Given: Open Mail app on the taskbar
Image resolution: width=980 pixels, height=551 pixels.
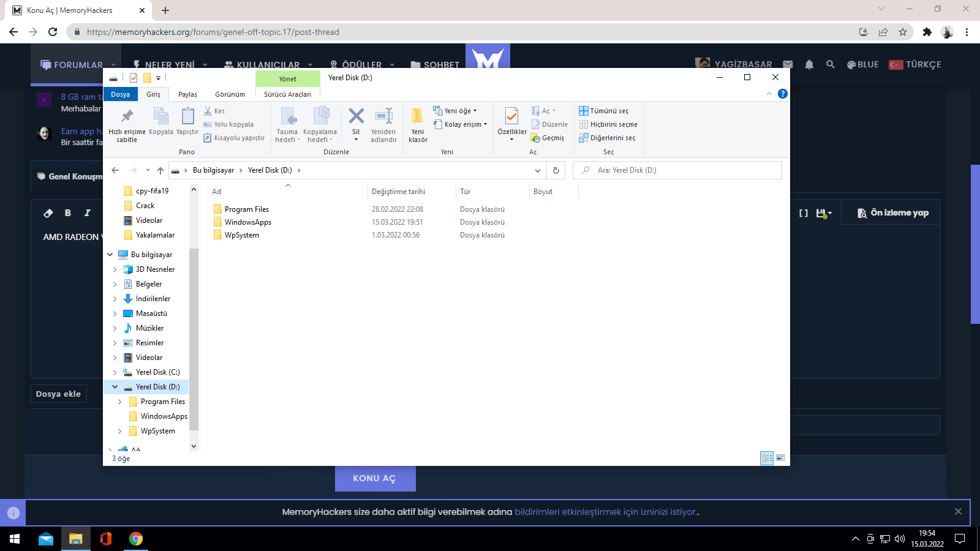Looking at the screenshot, I should click(x=46, y=539).
